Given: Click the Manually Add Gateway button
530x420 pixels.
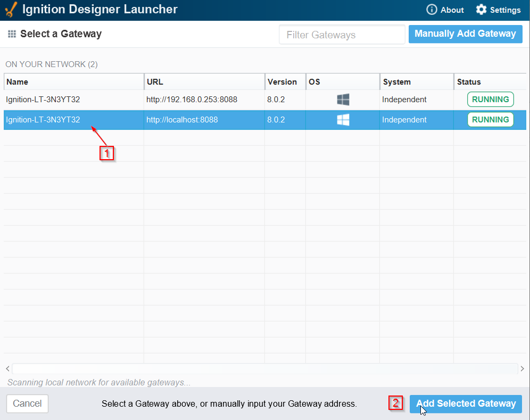Looking at the screenshot, I should (x=466, y=34).
